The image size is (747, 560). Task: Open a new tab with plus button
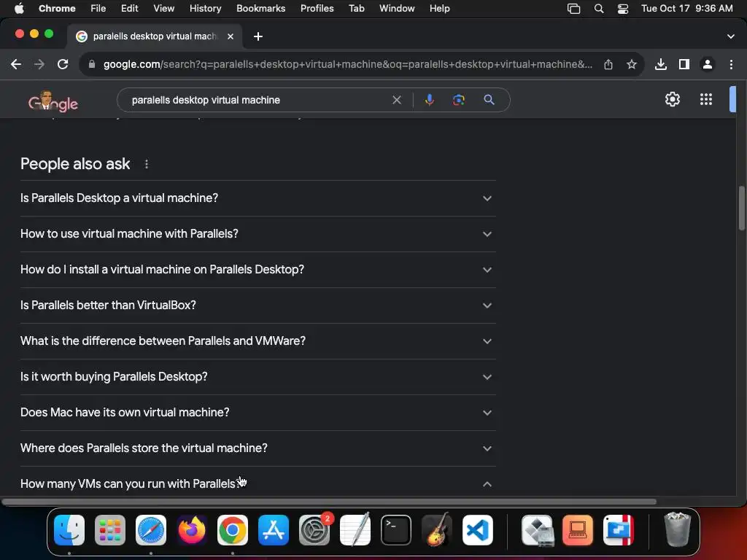pos(258,36)
